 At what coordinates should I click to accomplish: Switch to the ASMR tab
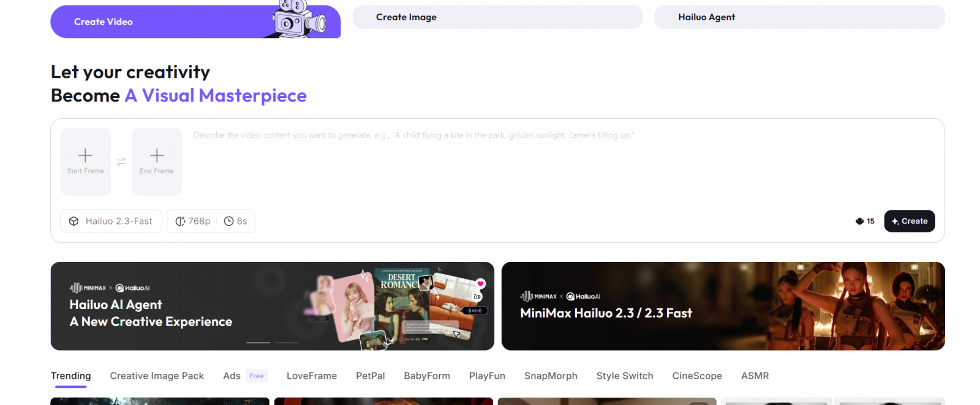tap(755, 376)
